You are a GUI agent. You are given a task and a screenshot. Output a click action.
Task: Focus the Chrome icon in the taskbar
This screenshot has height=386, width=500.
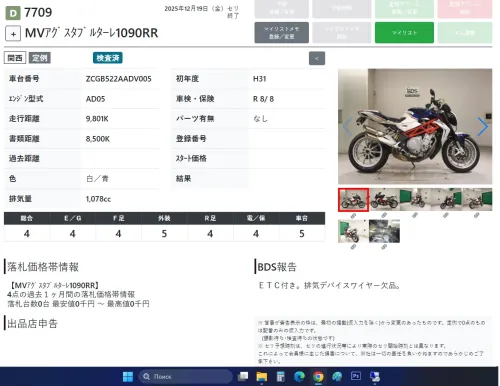[x=318, y=377]
